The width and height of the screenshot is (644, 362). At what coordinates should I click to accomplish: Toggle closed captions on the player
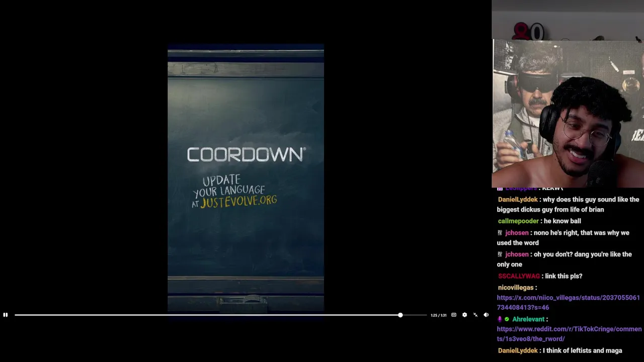454,315
